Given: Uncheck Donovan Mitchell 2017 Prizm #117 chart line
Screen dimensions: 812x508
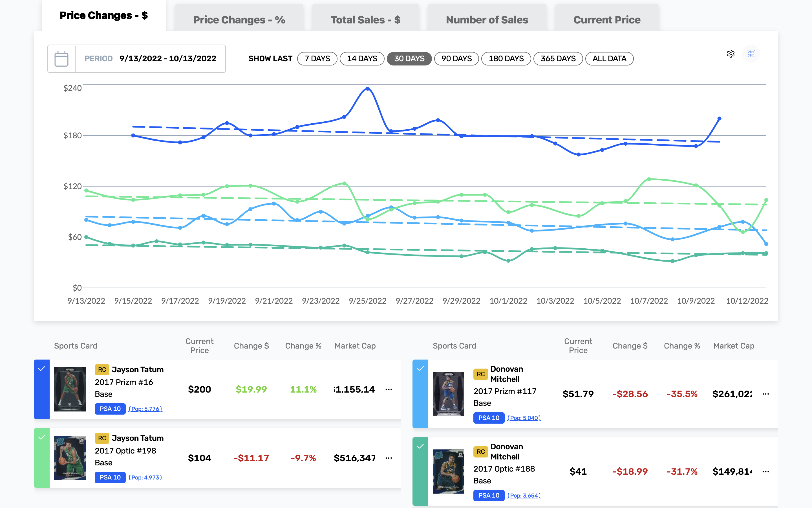Looking at the screenshot, I should point(420,369).
